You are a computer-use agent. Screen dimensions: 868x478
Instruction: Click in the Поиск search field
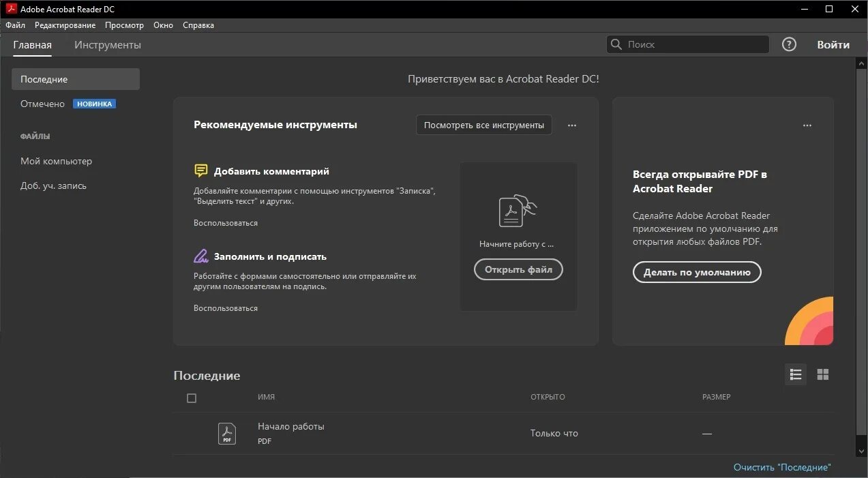coord(689,44)
